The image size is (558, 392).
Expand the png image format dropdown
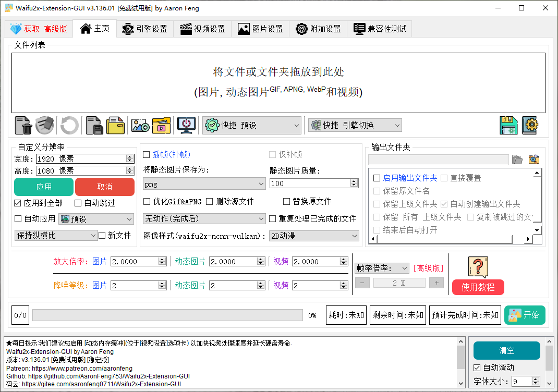[x=204, y=183]
